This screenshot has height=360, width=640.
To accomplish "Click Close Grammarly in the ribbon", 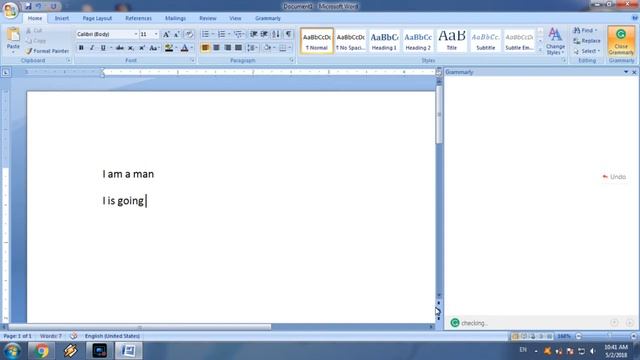I will [621, 41].
